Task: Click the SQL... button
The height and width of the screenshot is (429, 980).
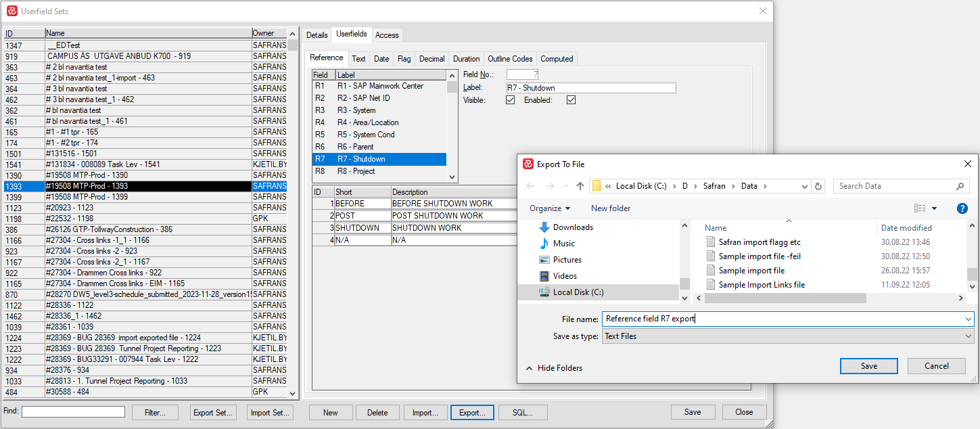Action: [x=523, y=413]
